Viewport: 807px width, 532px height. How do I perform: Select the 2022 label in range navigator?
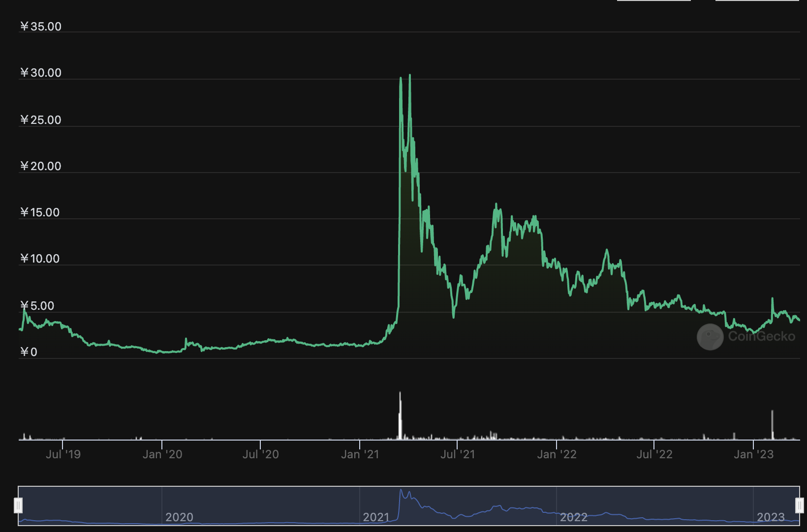coord(573,517)
